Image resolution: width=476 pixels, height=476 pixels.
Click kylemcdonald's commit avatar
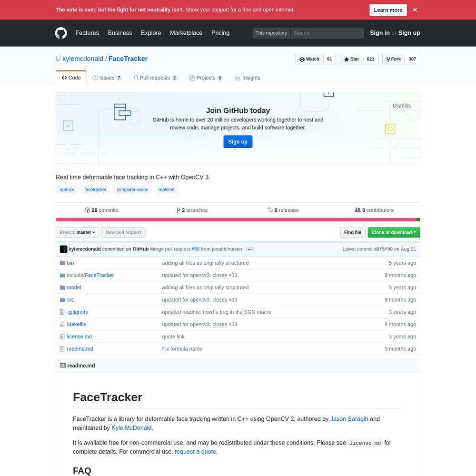[x=63, y=249]
